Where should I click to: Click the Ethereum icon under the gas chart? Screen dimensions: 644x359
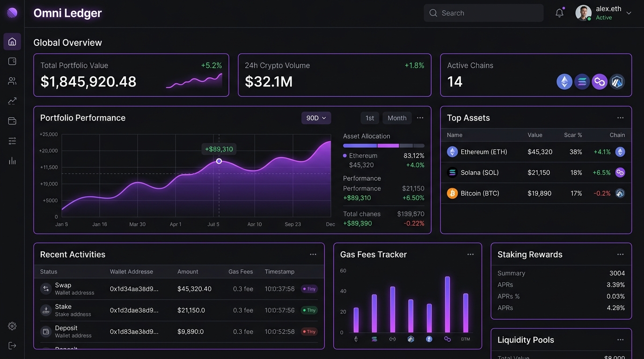click(356, 339)
